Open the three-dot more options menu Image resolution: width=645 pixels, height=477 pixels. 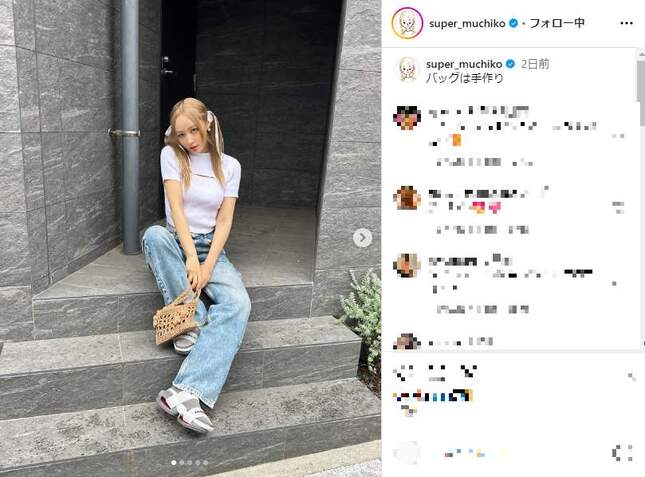point(626,23)
